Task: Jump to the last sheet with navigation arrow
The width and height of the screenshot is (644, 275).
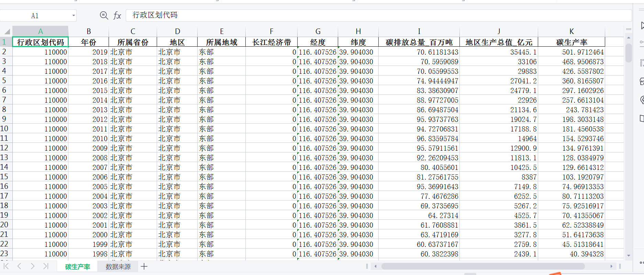Action: point(46,266)
